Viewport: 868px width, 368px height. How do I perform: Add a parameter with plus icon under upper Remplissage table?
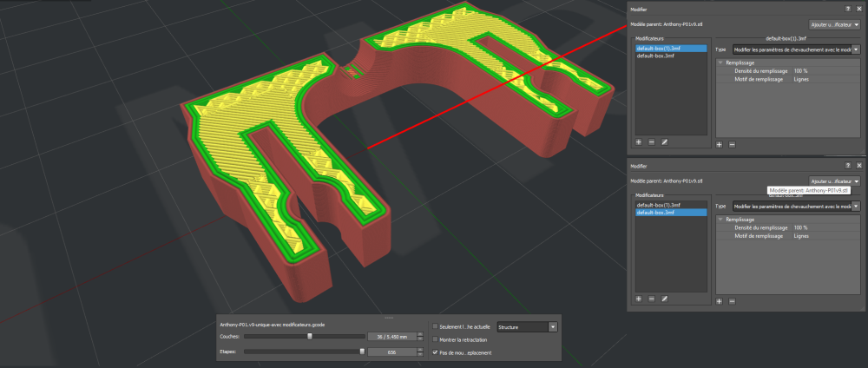(x=719, y=144)
